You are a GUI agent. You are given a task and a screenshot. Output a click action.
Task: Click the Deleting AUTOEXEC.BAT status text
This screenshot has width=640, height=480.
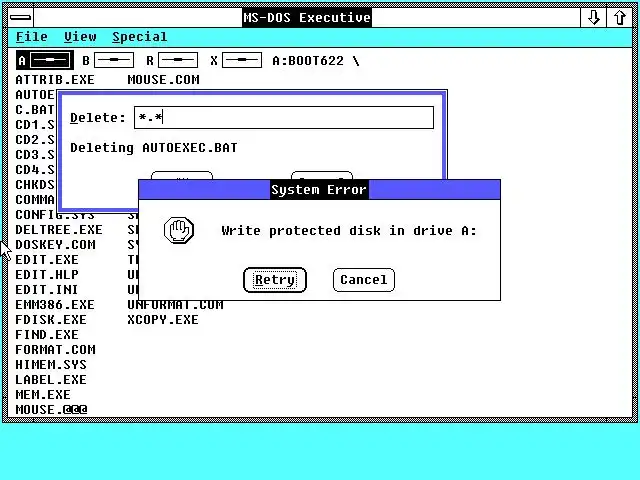coord(154,148)
